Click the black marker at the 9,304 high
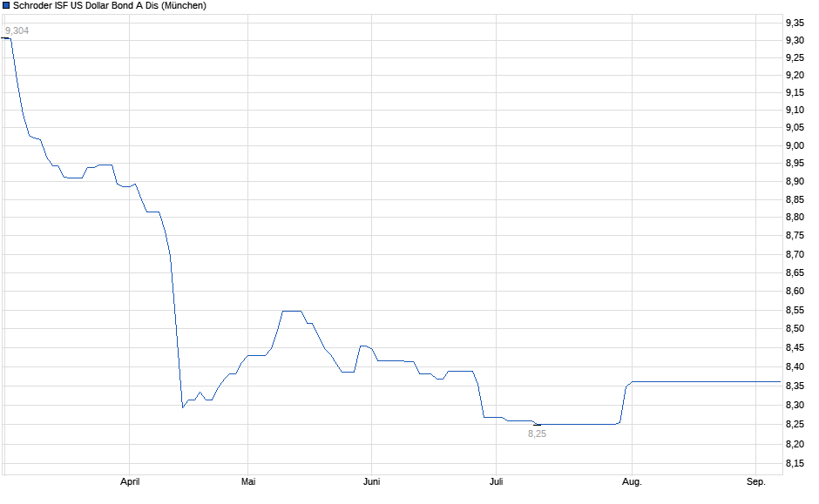The height and width of the screenshot is (504, 819). (x=5, y=38)
